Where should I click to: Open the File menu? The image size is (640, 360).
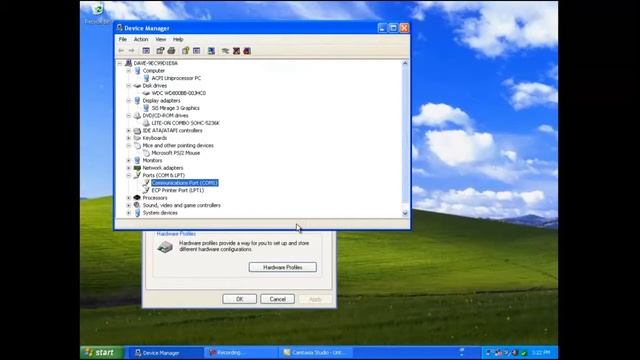[122, 39]
